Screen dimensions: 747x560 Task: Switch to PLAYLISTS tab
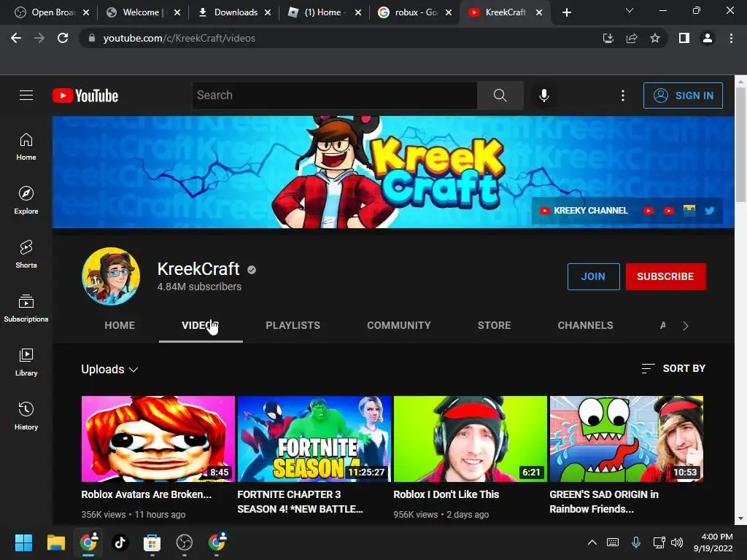point(293,326)
